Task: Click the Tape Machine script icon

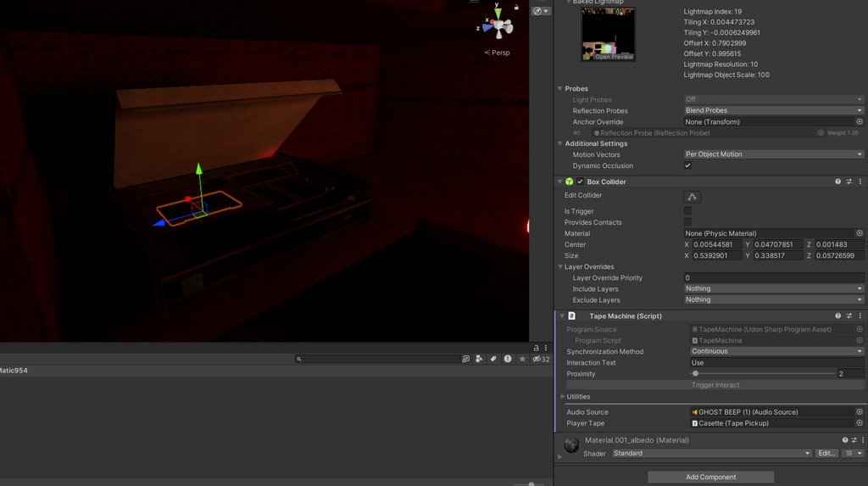Action: pyautogui.click(x=572, y=316)
